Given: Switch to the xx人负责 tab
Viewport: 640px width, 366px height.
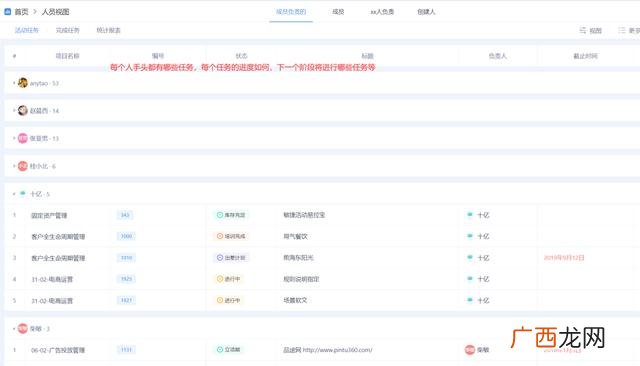Looking at the screenshot, I should pyautogui.click(x=382, y=12).
